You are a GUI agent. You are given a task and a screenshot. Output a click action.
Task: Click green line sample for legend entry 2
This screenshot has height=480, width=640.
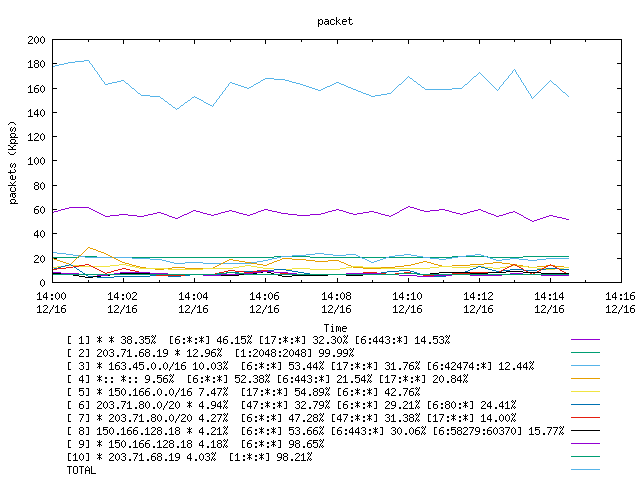pyautogui.click(x=585, y=353)
